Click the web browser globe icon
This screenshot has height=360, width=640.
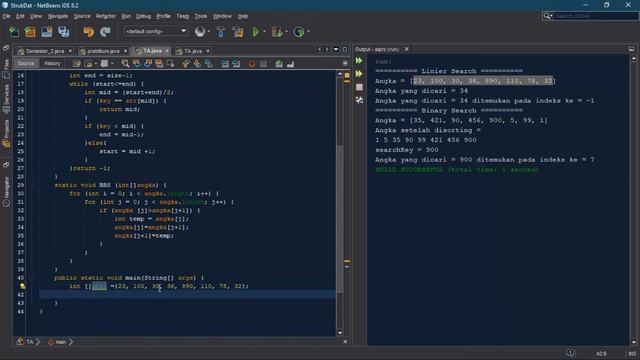point(200,31)
